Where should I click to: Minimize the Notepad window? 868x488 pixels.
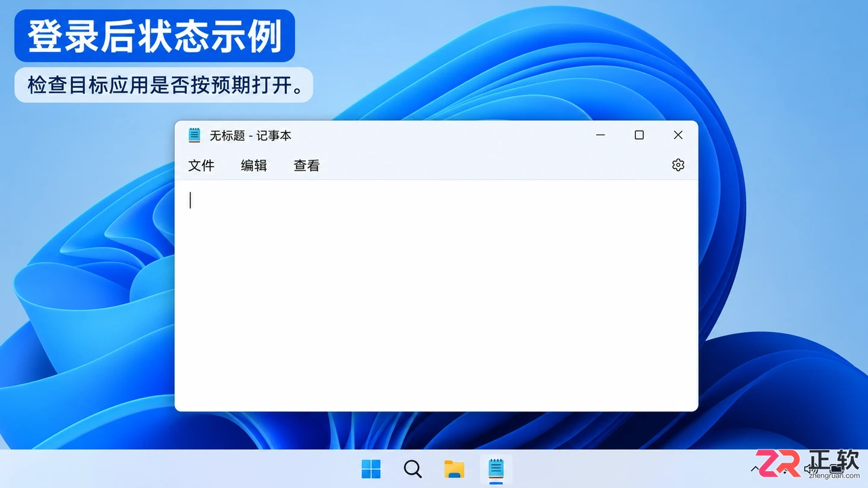[x=600, y=135]
